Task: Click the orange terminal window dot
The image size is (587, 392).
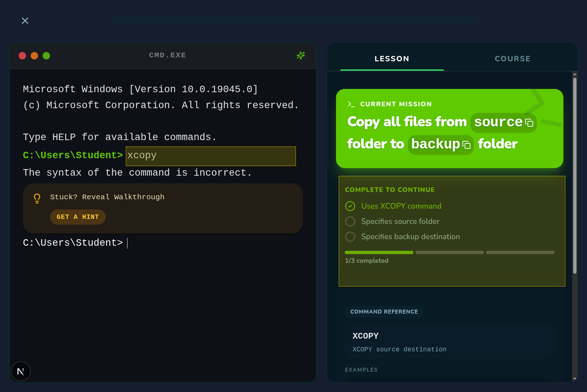Action: [x=35, y=56]
